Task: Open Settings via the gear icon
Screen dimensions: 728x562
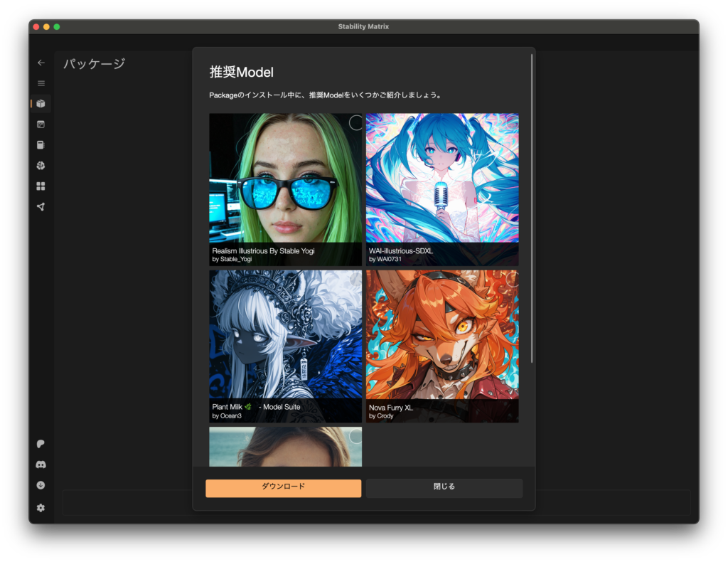Action: pos(41,508)
